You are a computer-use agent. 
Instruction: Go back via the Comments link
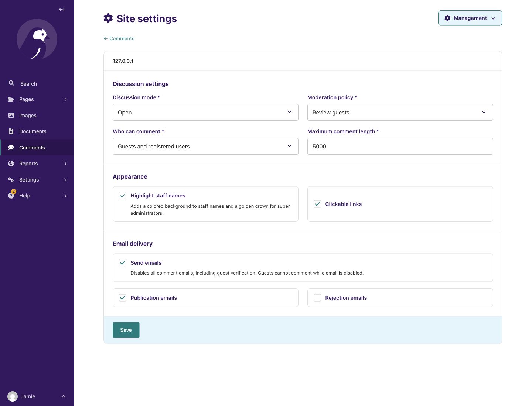(x=119, y=38)
